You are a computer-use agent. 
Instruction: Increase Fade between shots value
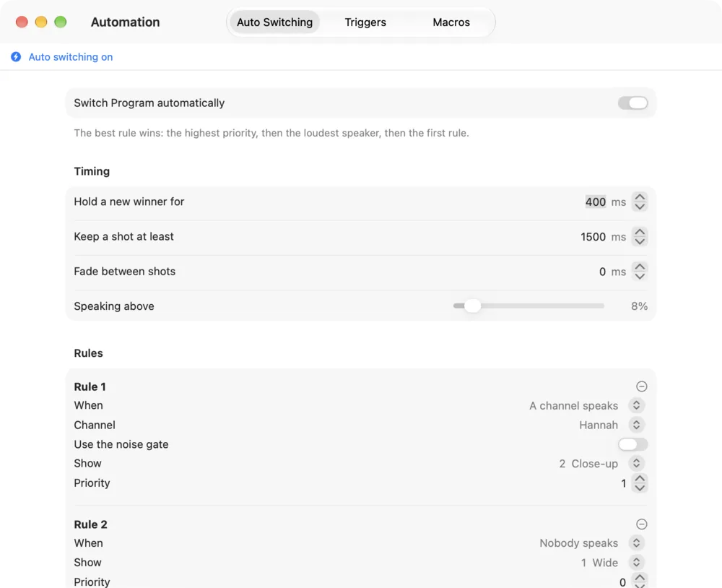640,267
